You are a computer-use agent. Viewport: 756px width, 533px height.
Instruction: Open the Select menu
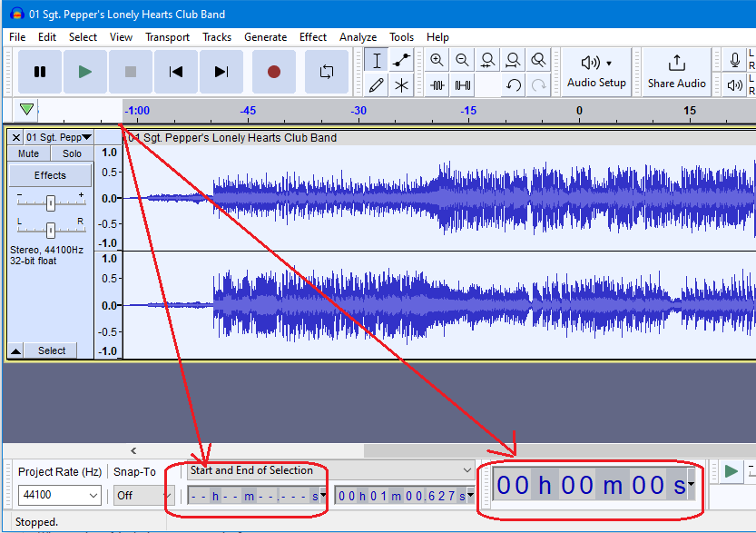coord(83,37)
